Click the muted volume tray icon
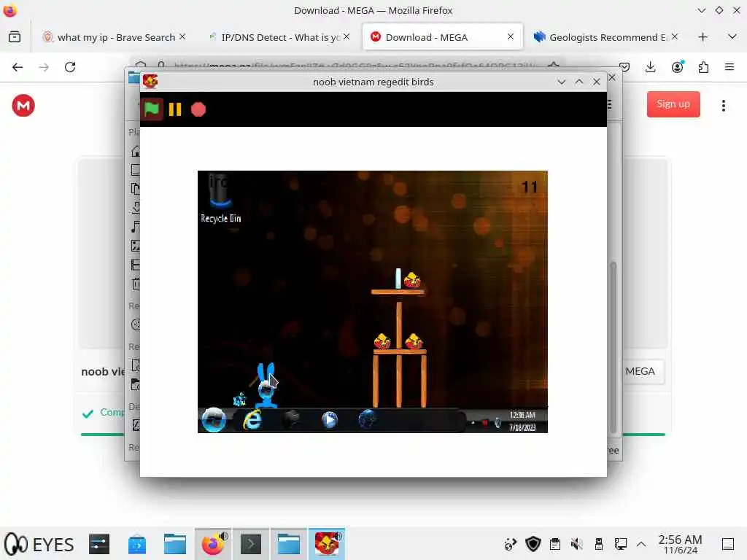 [x=576, y=543]
